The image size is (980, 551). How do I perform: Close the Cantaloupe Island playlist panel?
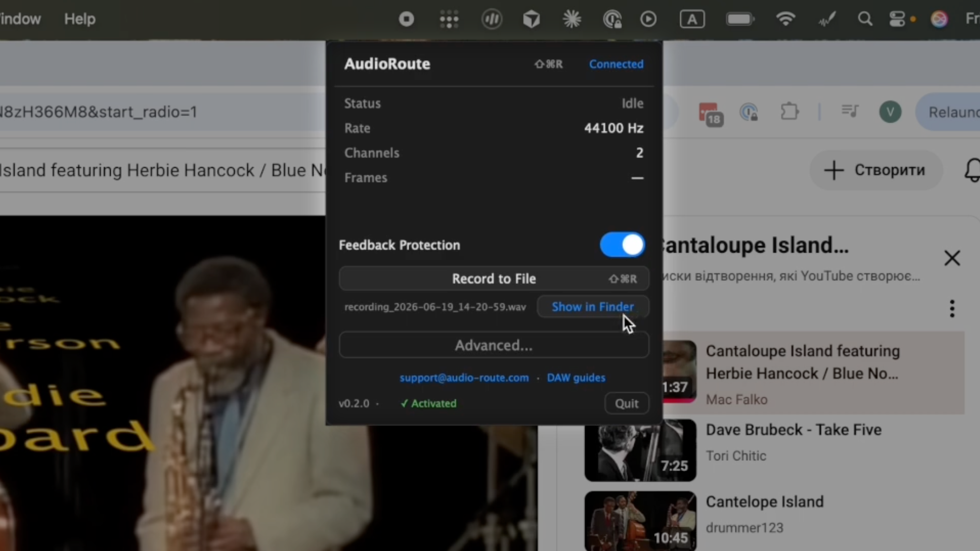pos(952,258)
